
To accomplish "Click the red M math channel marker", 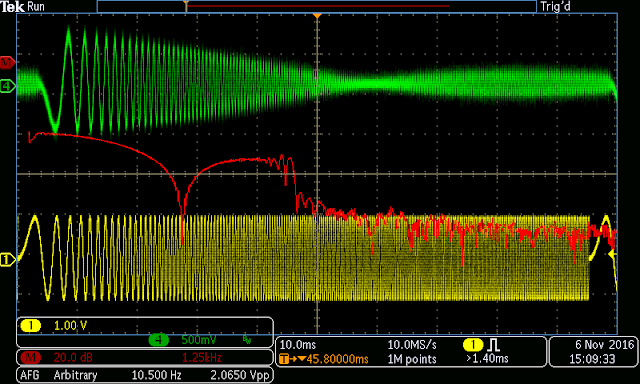I will pyautogui.click(x=7, y=62).
